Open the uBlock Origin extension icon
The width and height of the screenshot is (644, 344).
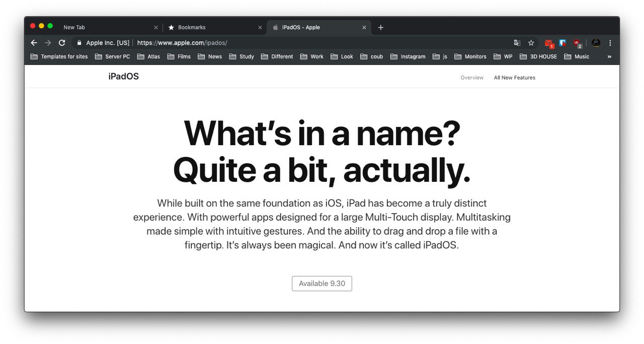(x=577, y=43)
